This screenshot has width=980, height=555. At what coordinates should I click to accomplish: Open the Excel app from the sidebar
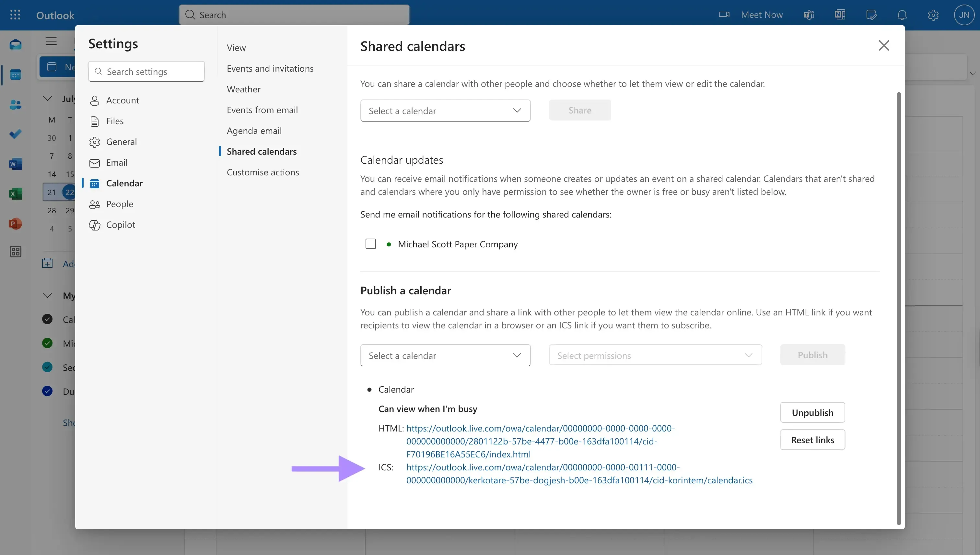(x=15, y=194)
